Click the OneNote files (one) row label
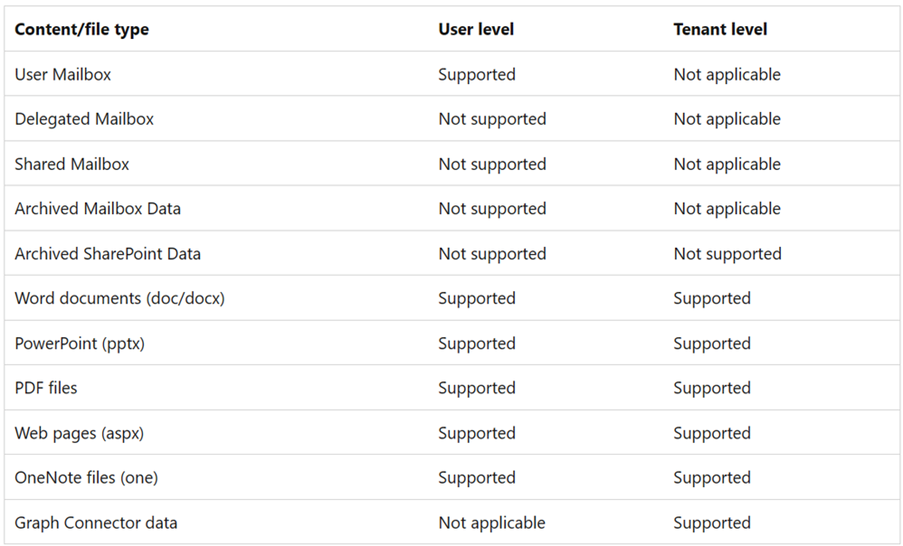903x546 pixels. pos(86,477)
